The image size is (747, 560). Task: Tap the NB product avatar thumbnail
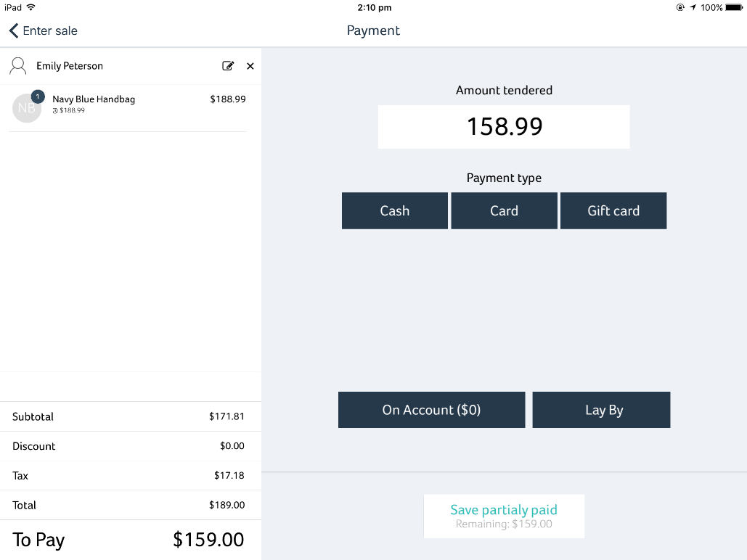pyautogui.click(x=26, y=109)
